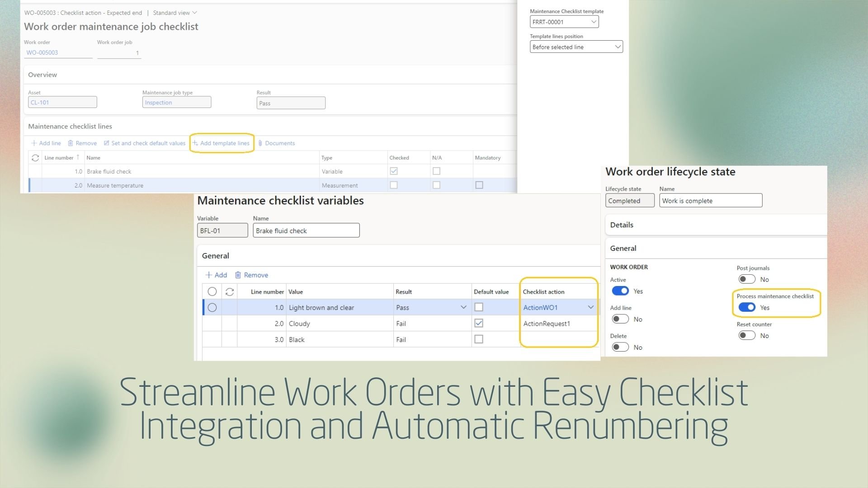Click the Overview section tab
This screenshot has width=868, height=488.
(x=42, y=74)
